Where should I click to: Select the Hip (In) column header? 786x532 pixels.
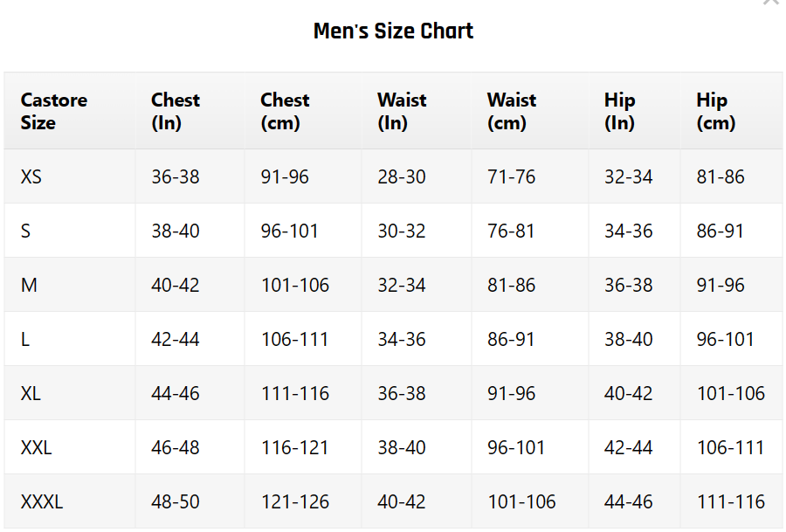(619, 111)
